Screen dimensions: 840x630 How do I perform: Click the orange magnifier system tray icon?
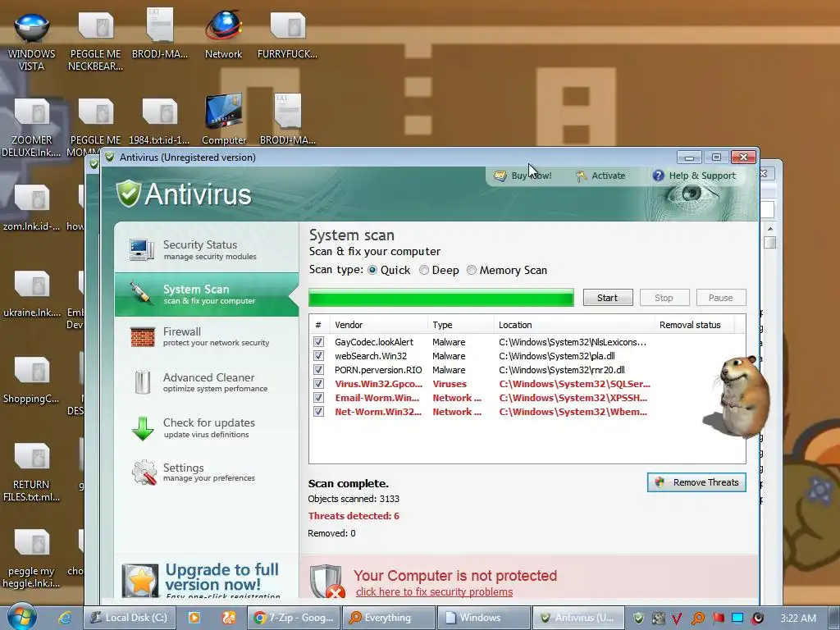(x=697, y=619)
